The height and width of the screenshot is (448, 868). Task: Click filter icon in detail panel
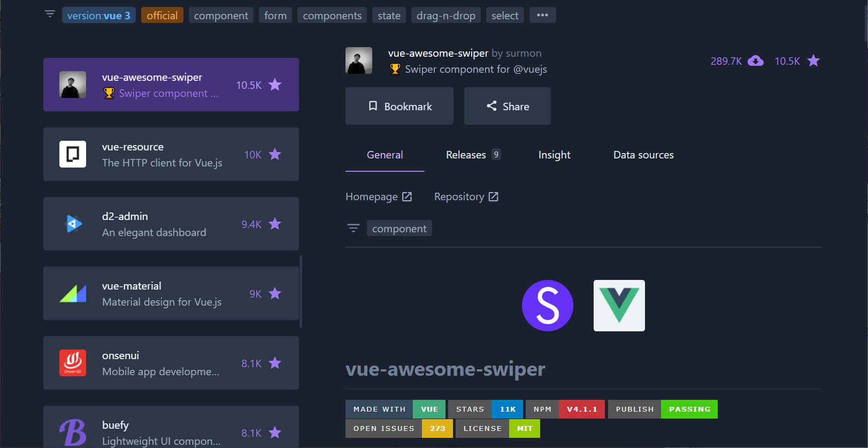tap(354, 228)
